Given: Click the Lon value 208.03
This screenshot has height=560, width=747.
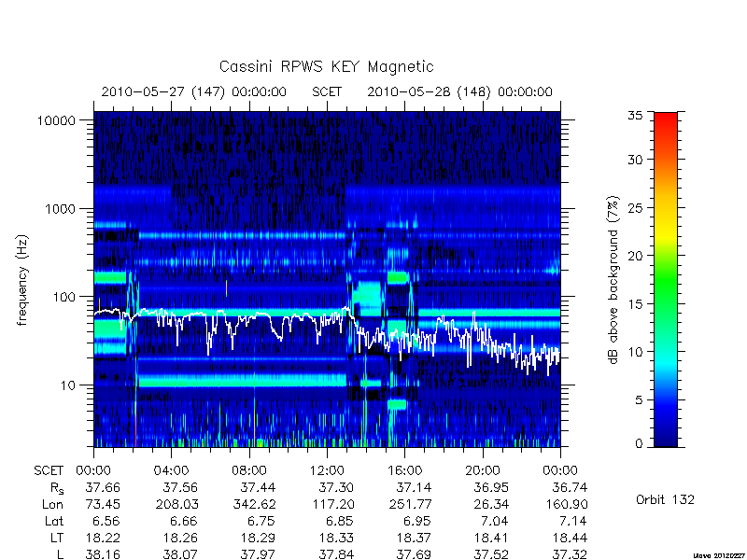Looking at the screenshot, I should tap(176, 504).
